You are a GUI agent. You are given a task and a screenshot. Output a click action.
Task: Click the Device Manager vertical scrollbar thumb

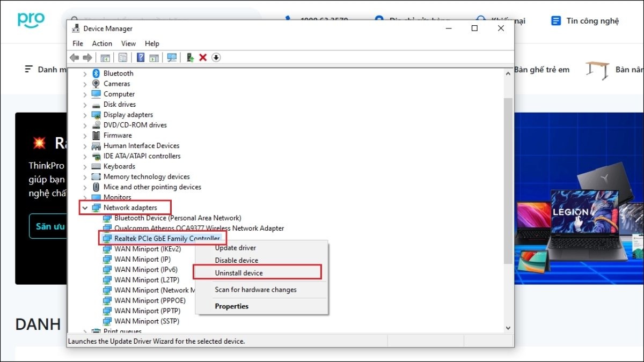coord(508,181)
